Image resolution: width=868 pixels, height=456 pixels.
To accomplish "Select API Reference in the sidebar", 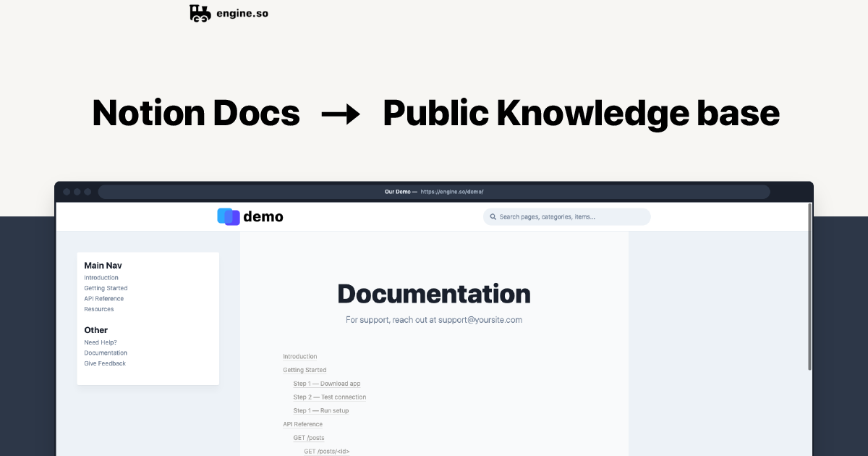I will (103, 298).
